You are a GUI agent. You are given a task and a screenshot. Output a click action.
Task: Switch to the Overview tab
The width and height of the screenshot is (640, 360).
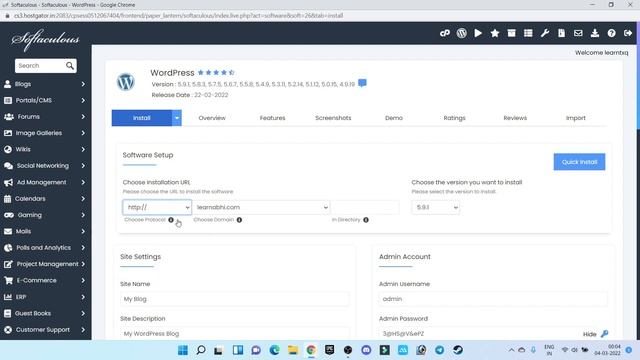[212, 118]
